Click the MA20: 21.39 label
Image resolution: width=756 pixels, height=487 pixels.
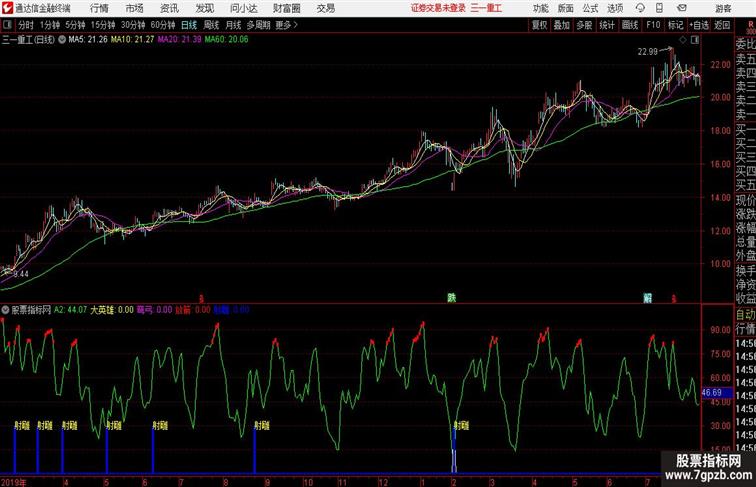coord(179,40)
